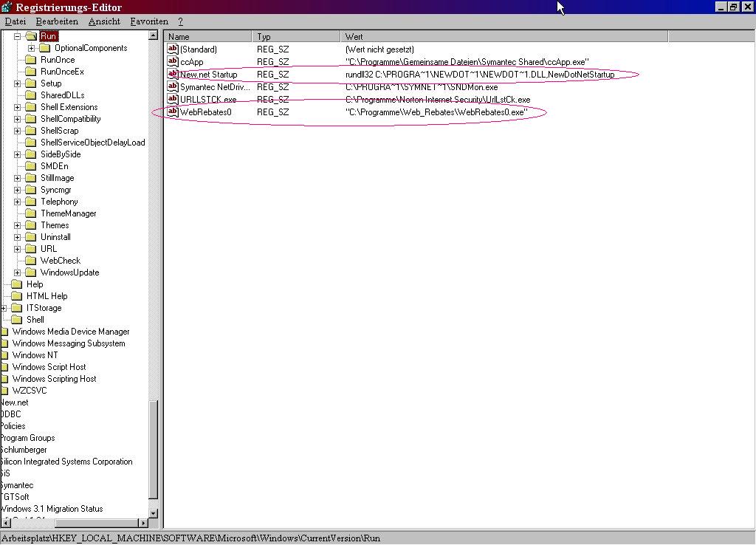The image size is (756, 545).
Task: Expand the Setup key
Action: tap(18, 83)
